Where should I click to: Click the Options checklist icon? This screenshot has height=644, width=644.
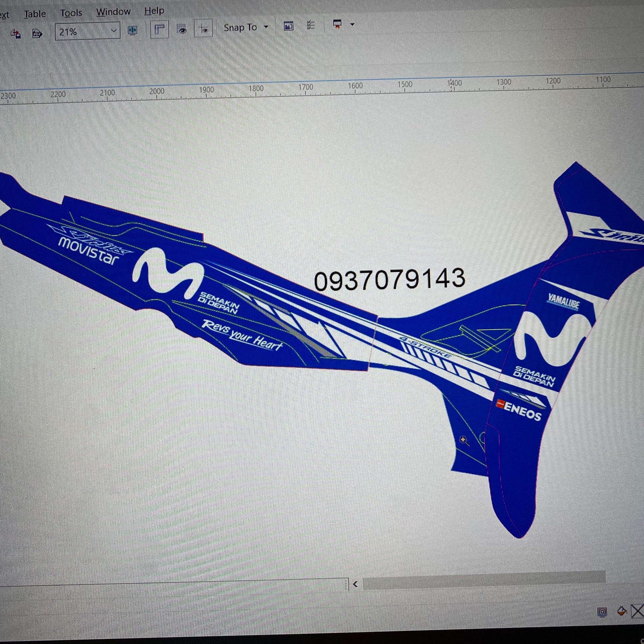tap(311, 25)
